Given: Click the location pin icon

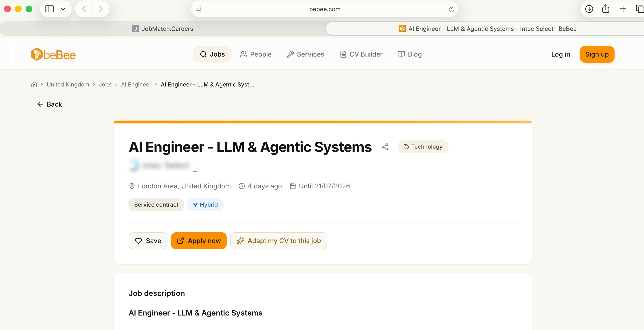Looking at the screenshot, I should [x=132, y=186].
